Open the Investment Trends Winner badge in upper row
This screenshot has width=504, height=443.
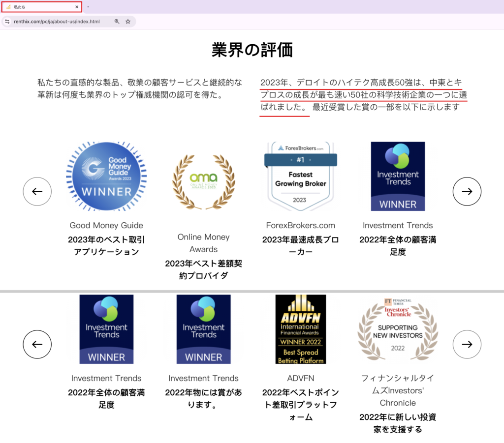[398, 176]
